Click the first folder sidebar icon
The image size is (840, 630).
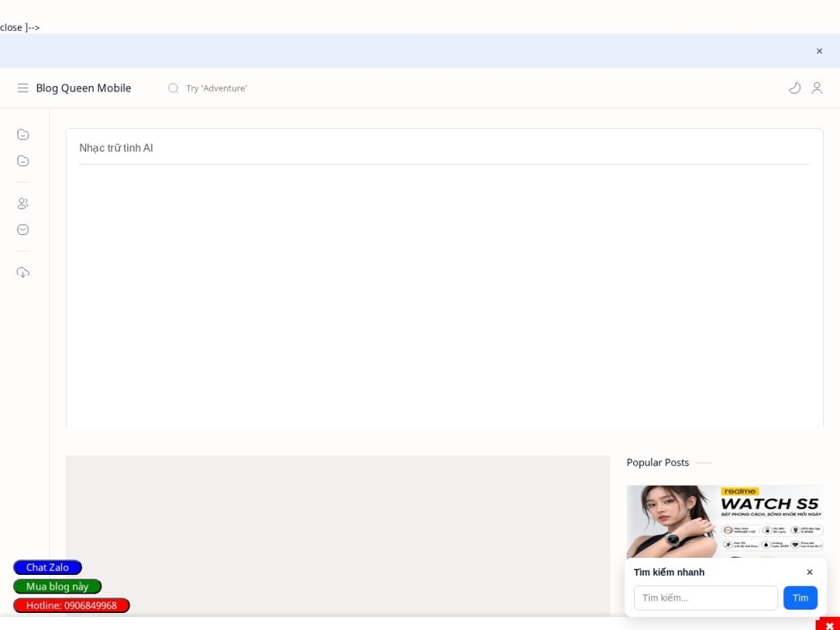(x=23, y=135)
